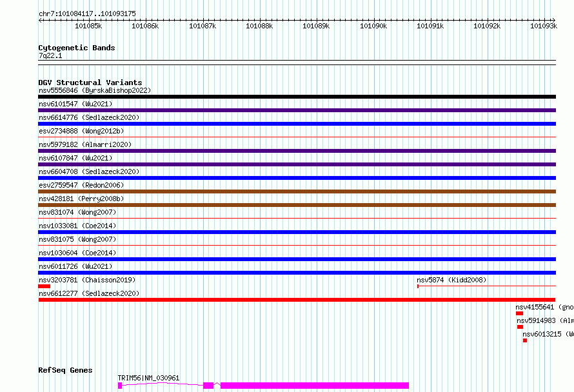Open nsv831075 (Wong2007) label
The width and height of the screenshot is (574, 392).
coord(77,239)
